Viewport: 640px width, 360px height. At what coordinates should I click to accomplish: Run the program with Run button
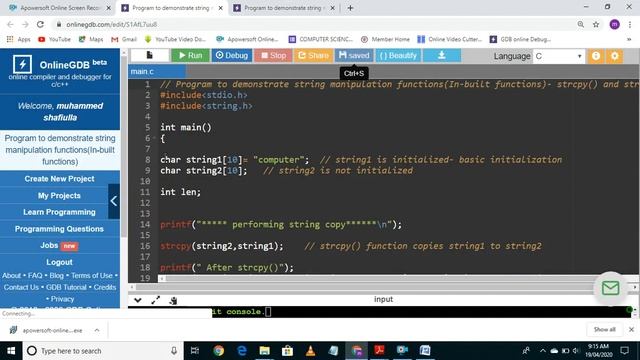[x=190, y=55]
